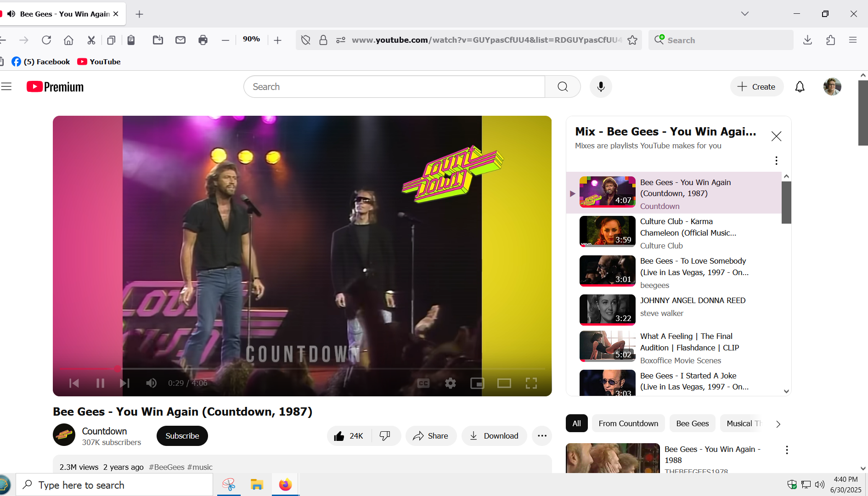The width and height of the screenshot is (868, 496).
Task: Open Countdown channel name link
Action: [x=104, y=431]
